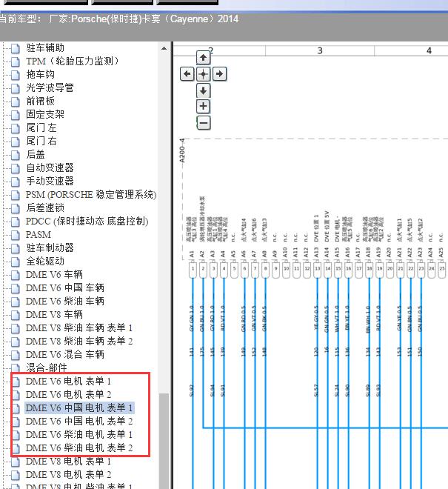Click the tree list scrollbar thumb
448x489 pixels.
[x=164, y=441]
